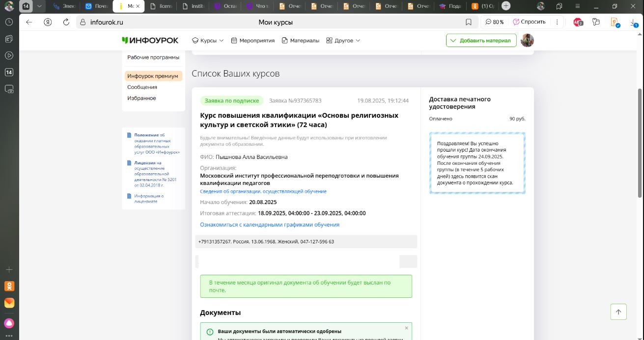Expand the tab group list chevron

(39, 6)
